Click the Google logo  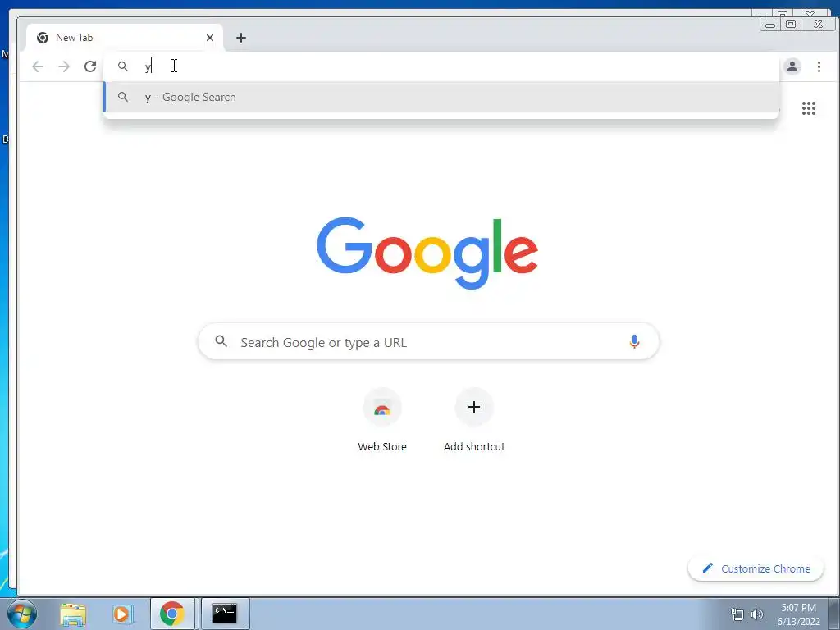pyautogui.click(x=427, y=253)
